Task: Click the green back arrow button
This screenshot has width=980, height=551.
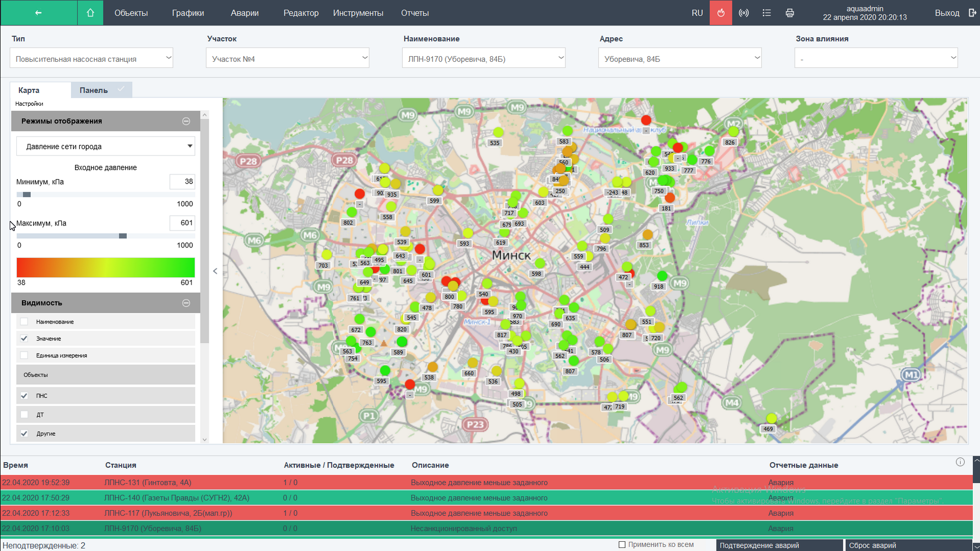Action: pos(38,13)
